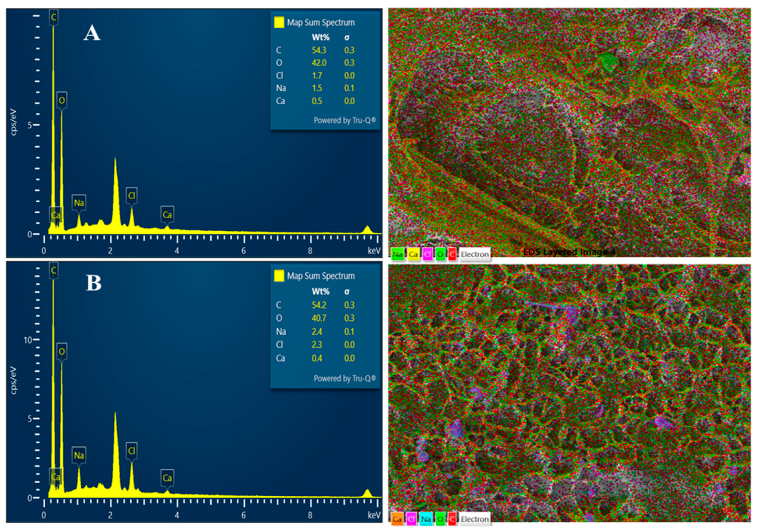Click the Ca value 0.5 in panel A table
This screenshot has height=532, width=757.
[317, 101]
